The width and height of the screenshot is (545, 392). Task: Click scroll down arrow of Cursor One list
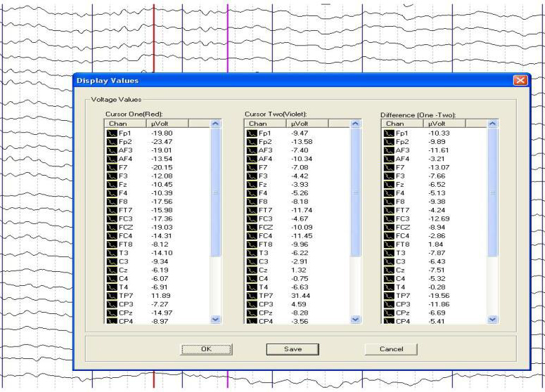coord(215,319)
